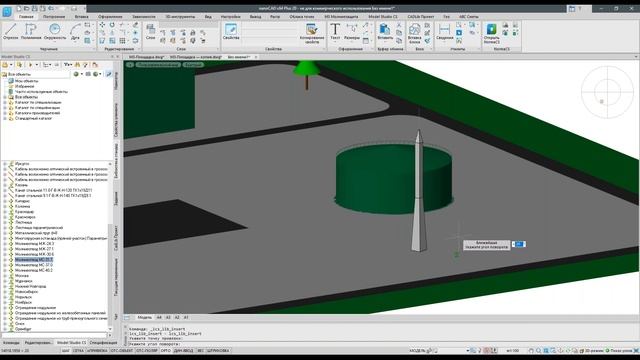The width and height of the screenshot is (640, 360).
Task: Toggle оПРИВЯЗКА object snap mode
Action: 97,351
